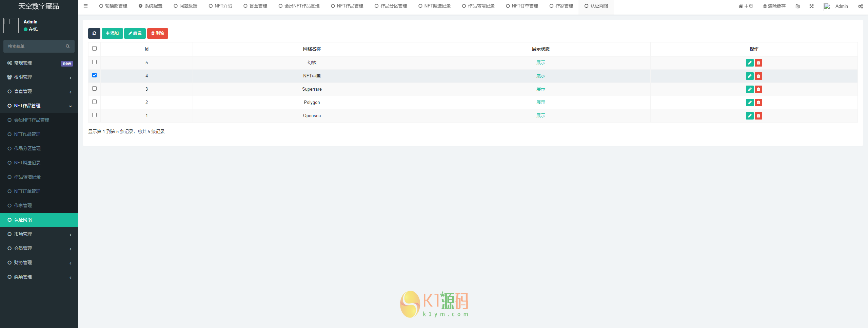Image resolution: width=868 pixels, height=328 pixels.
Task: Check the checkbox for row Opensea
Action: [x=94, y=115]
